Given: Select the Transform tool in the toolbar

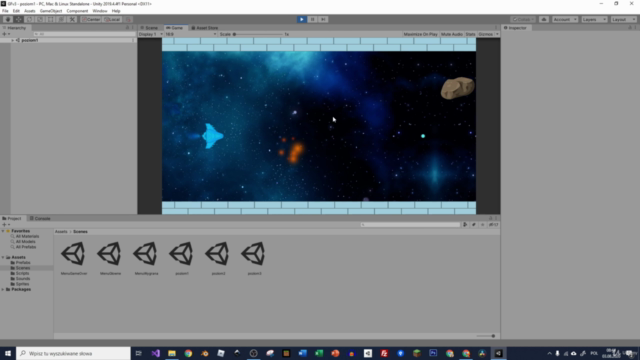Looking at the screenshot, I should tap(61, 19).
